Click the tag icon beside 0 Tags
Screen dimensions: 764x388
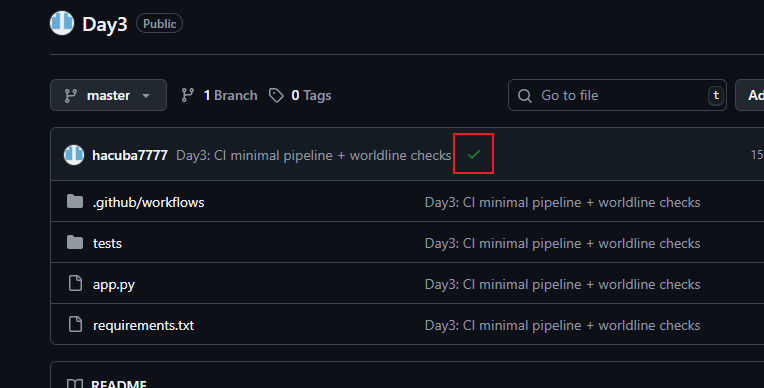pyautogui.click(x=276, y=96)
